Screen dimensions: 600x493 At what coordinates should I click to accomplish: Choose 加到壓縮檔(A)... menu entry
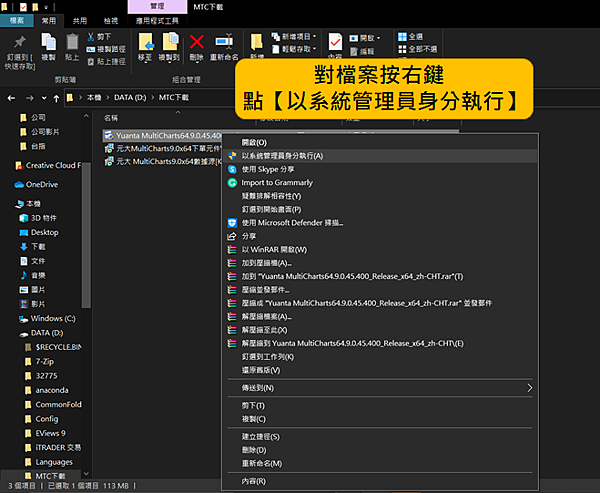[380, 263]
